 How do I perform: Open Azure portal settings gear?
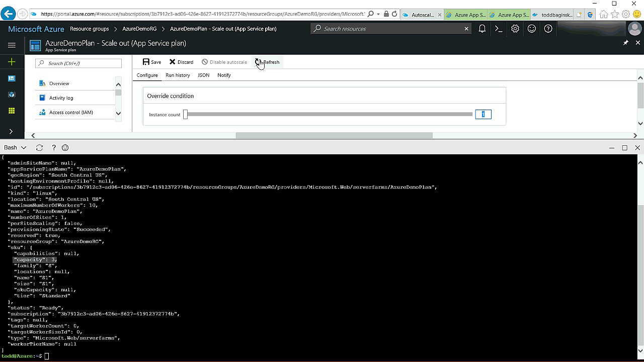515,29
